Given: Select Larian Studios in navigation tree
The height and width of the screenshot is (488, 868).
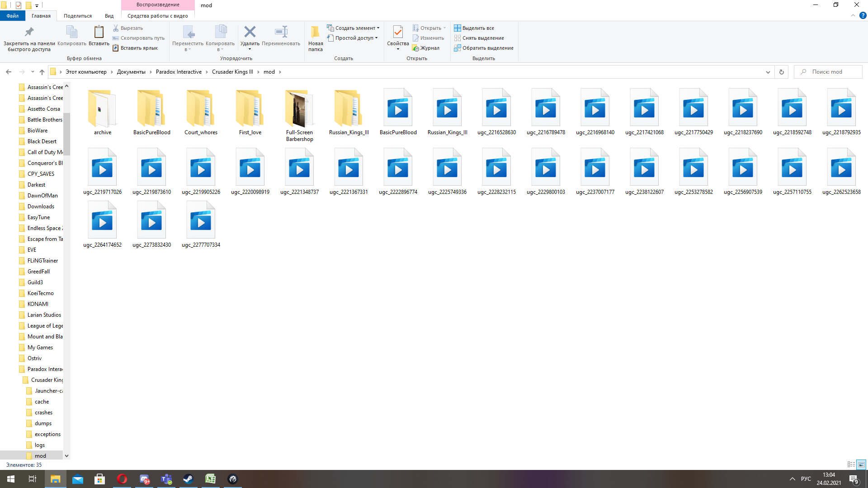Looking at the screenshot, I should pos(44,315).
